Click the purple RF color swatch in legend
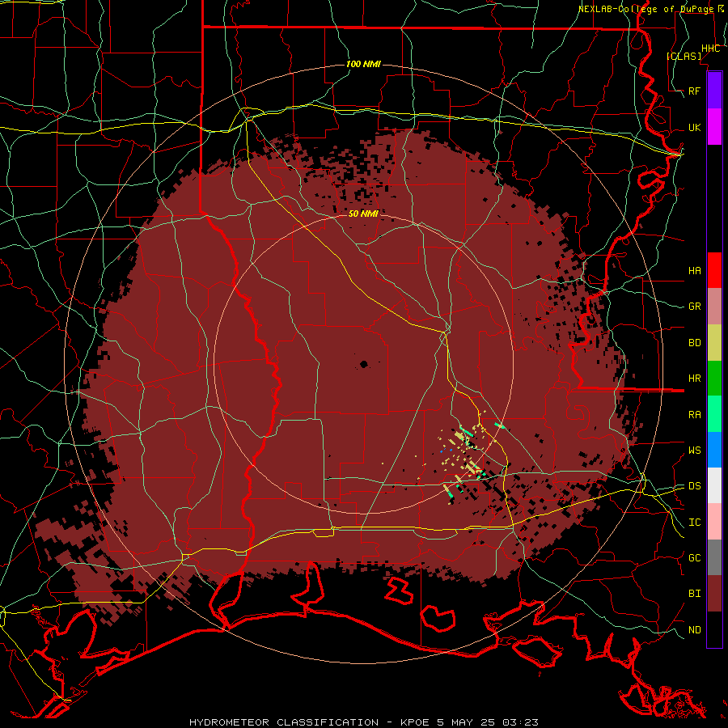Viewport: 728px width, 728px height. pyautogui.click(x=714, y=91)
